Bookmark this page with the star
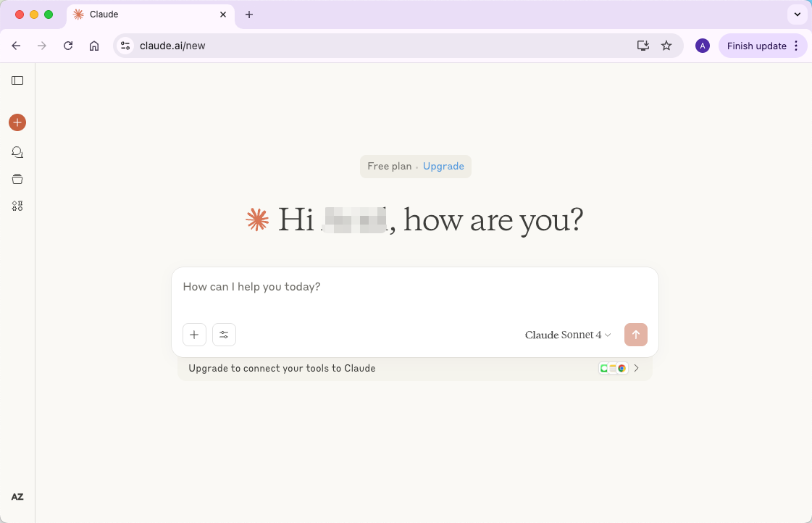Screen dimensions: 812x523 666,46
